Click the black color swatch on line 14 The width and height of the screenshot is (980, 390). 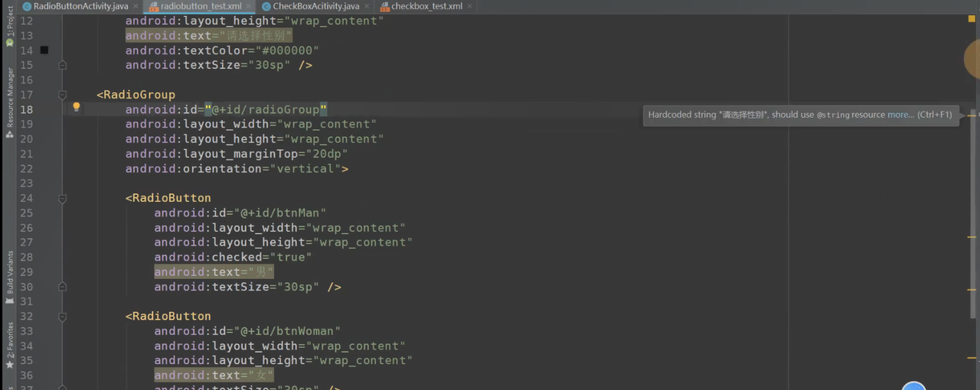[44, 50]
